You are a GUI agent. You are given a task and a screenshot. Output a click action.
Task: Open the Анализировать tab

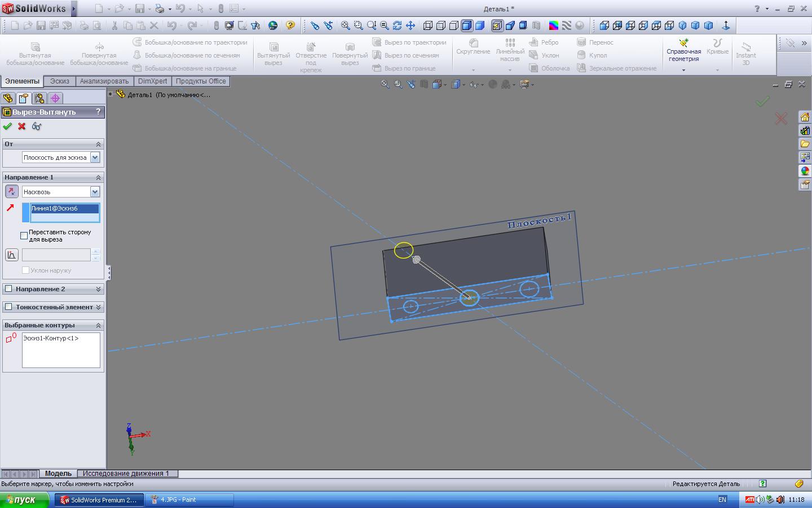[x=104, y=81]
